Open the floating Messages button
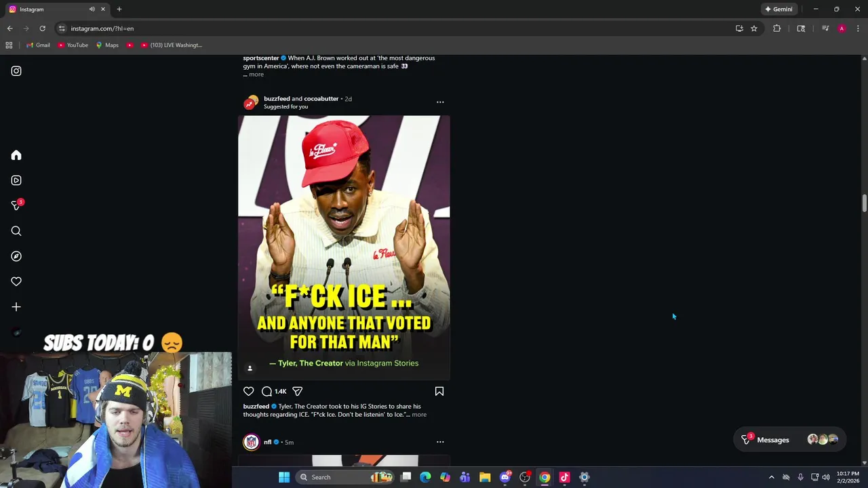Viewport: 868px width, 488px height. [790, 440]
